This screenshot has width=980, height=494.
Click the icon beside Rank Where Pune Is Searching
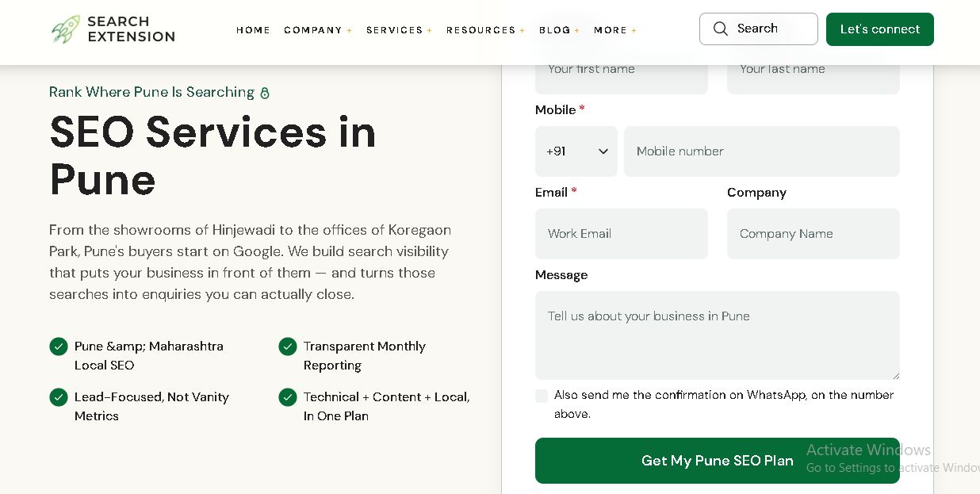[265, 93]
